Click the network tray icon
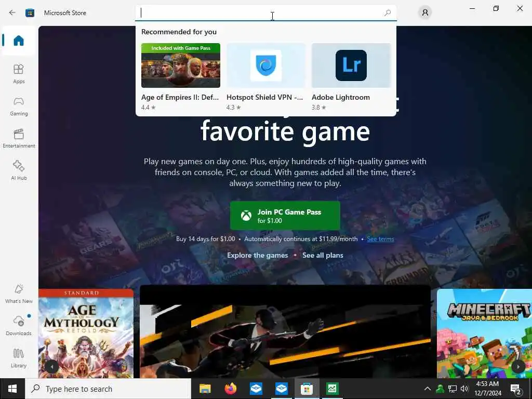Screen dimensions: 532x399 point(453,389)
